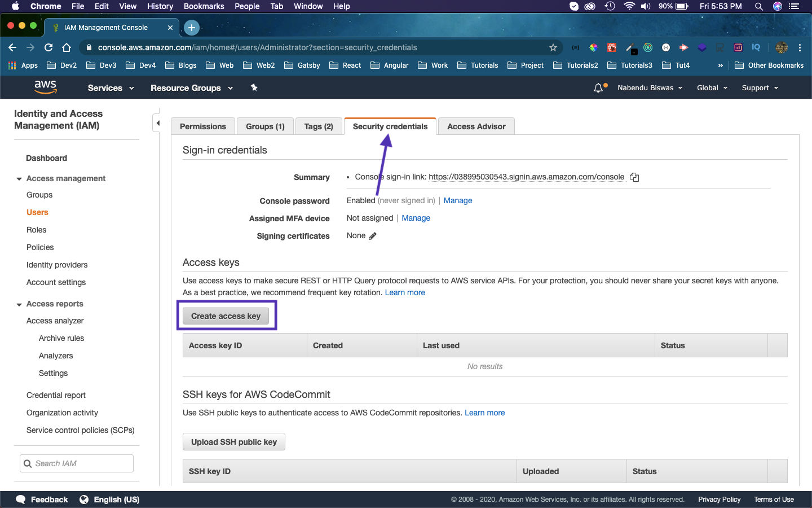This screenshot has height=508, width=812.
Task: Reload the page in Chrome
Action: click(48, 47)
